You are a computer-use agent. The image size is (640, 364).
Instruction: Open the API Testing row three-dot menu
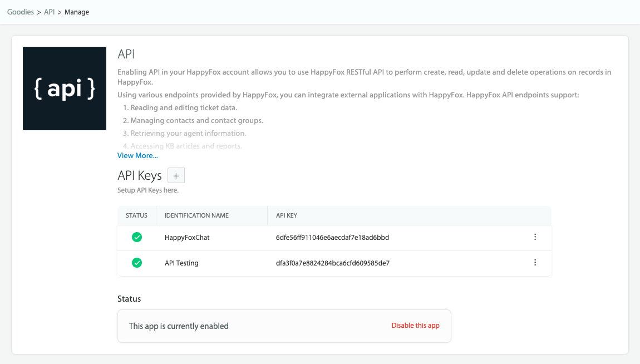pos(535,262)
